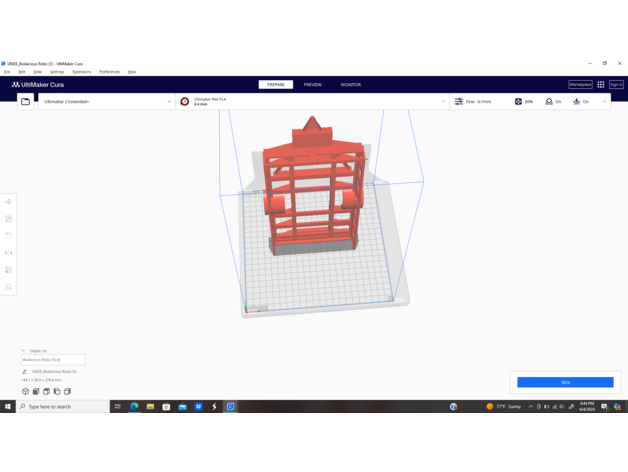Select Bodacious Robo stl in object list
This screenshot has height=472, width=628.
click(52, 360)
